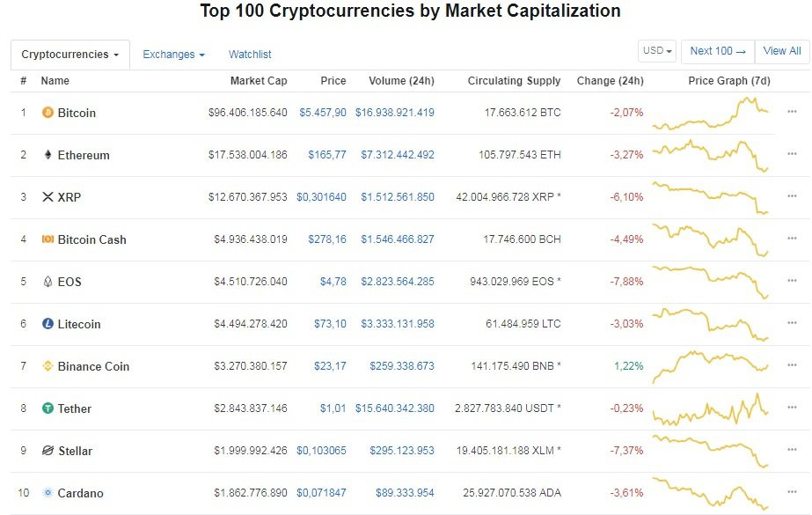Screen dimensions: 812x515
Task: Sort the table by the Price column
Action: point(333,80)
